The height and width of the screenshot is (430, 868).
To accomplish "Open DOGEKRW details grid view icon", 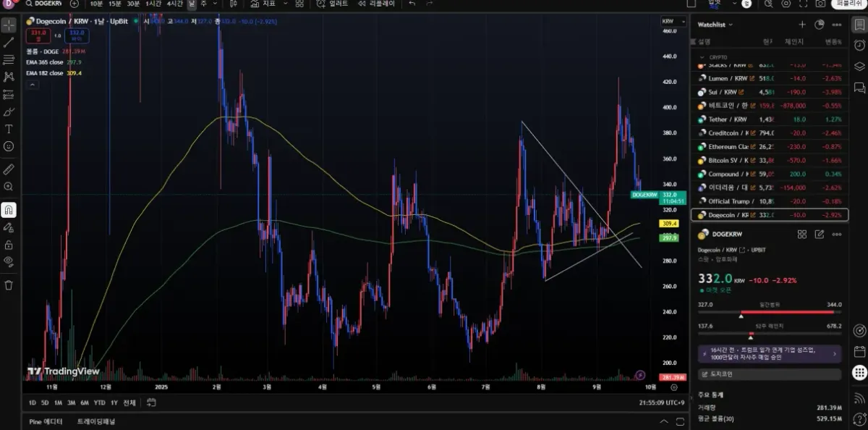I will point(801,235).
